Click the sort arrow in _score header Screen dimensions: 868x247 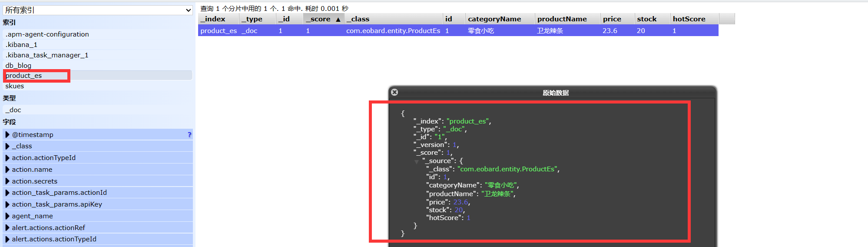(x=338, y=19)
